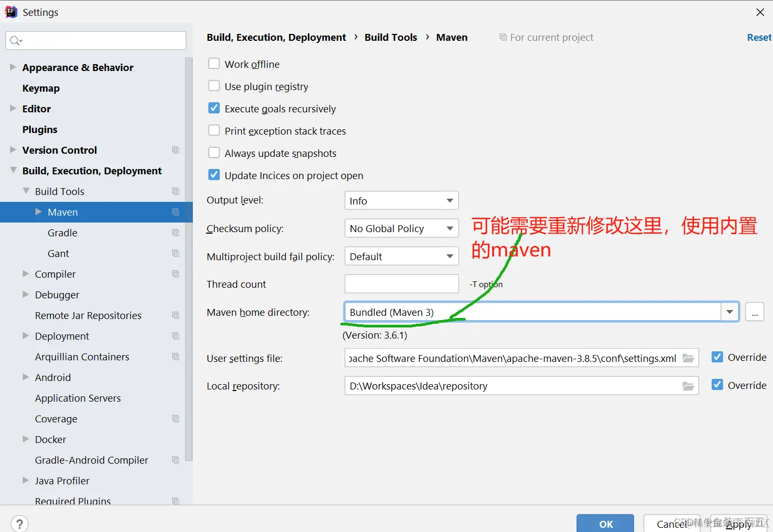
Task: Click the For current project icon
Action: pyautogui.click(x=503, y=37)
